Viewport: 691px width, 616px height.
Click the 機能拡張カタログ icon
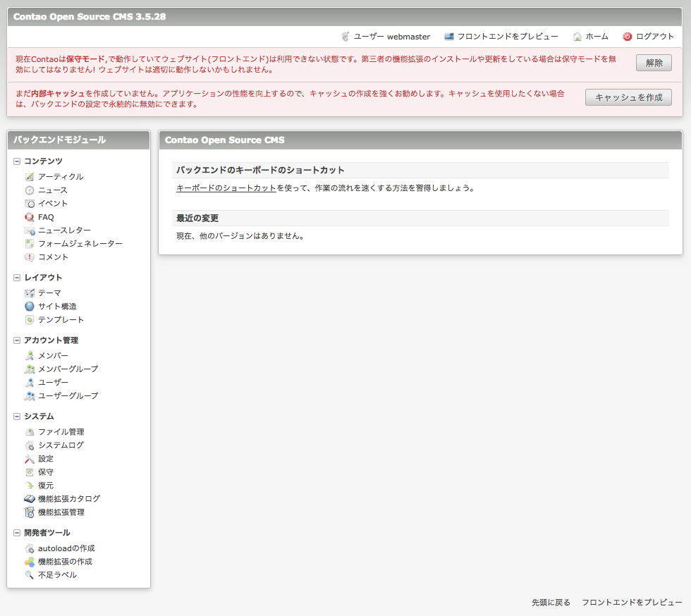30,499
